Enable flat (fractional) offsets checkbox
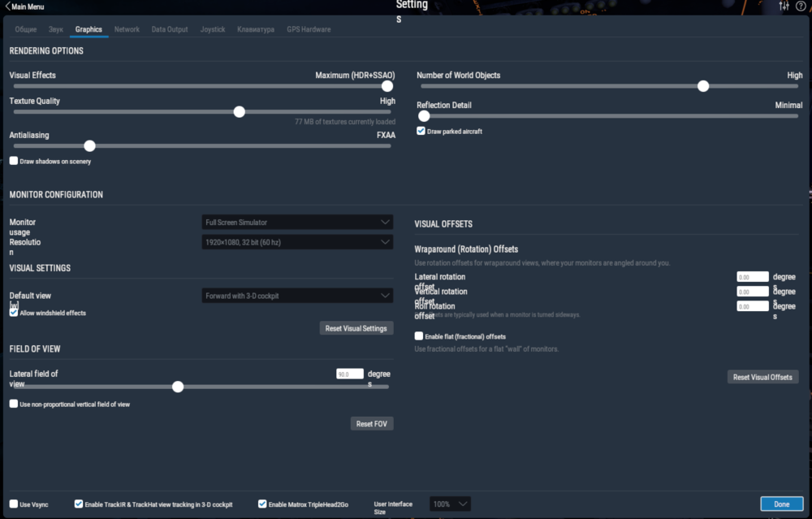 [419, 336]
